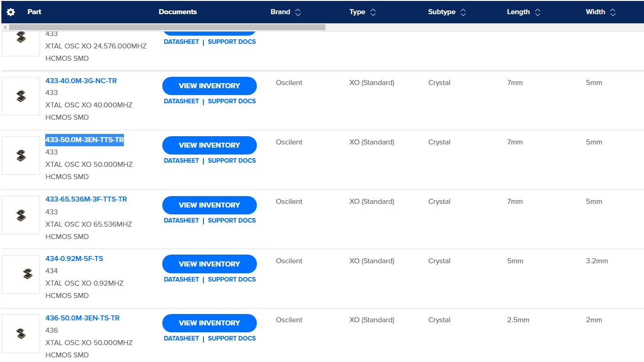Open part link 433-50.0M-3EN-TTS-TR
Image resolution: width=644 pixels, height=362 pixels.
85,140
